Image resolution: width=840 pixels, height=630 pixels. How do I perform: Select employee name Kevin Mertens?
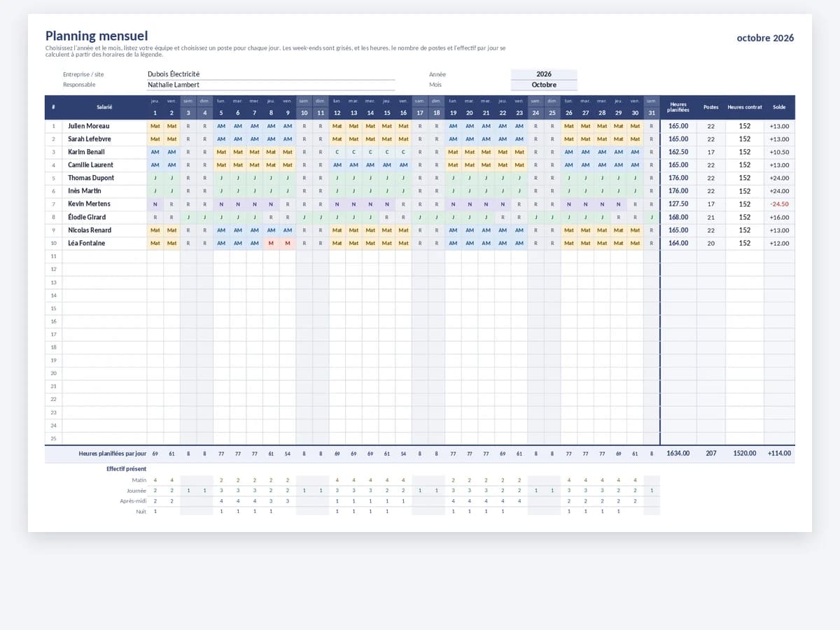coord(89,204)
